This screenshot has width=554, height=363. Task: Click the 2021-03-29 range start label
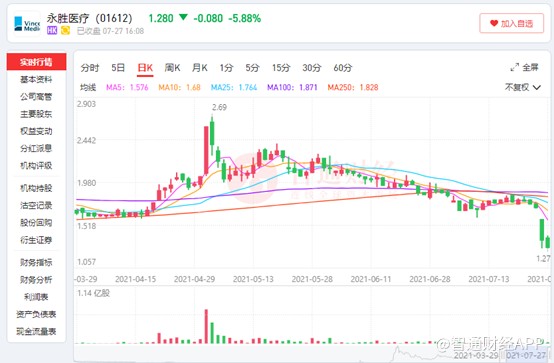476,355
